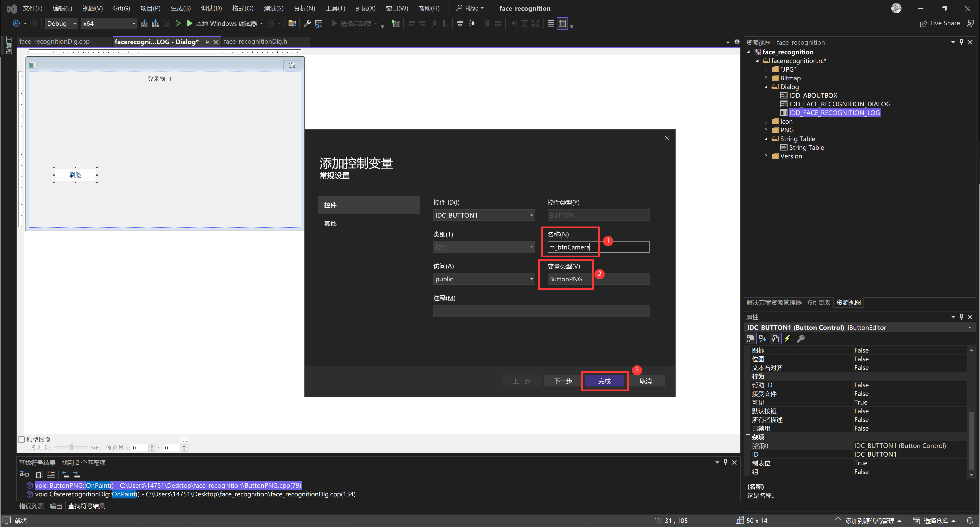Switch properties to categorized view icon
This screenshot has height=527, width=980.
coord(751,338)
